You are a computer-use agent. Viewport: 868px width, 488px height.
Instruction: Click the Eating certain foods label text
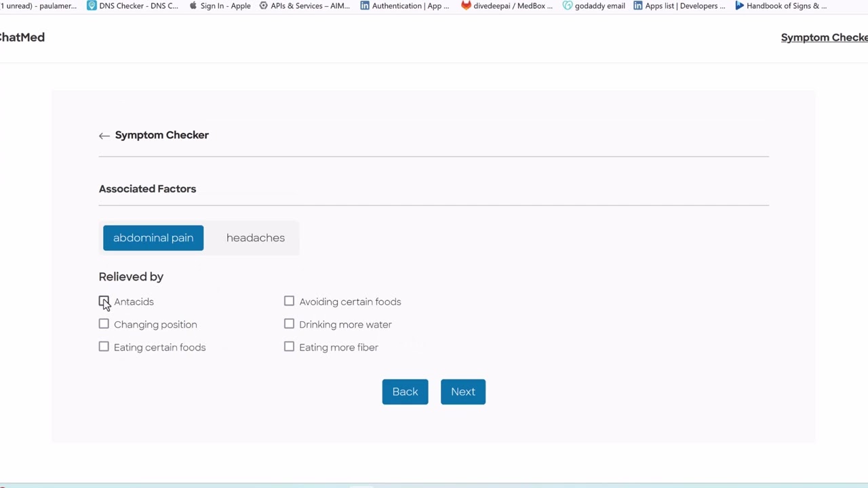coord(159,347)
